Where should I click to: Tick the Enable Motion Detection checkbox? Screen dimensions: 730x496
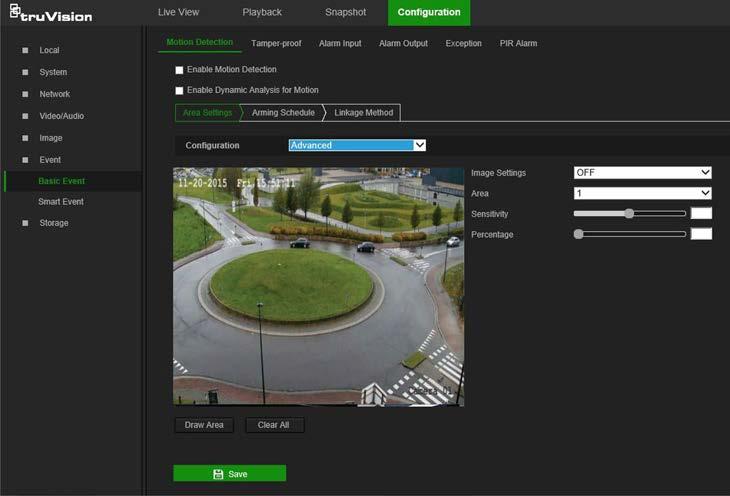pyautogui.click(x=179, y=70)
